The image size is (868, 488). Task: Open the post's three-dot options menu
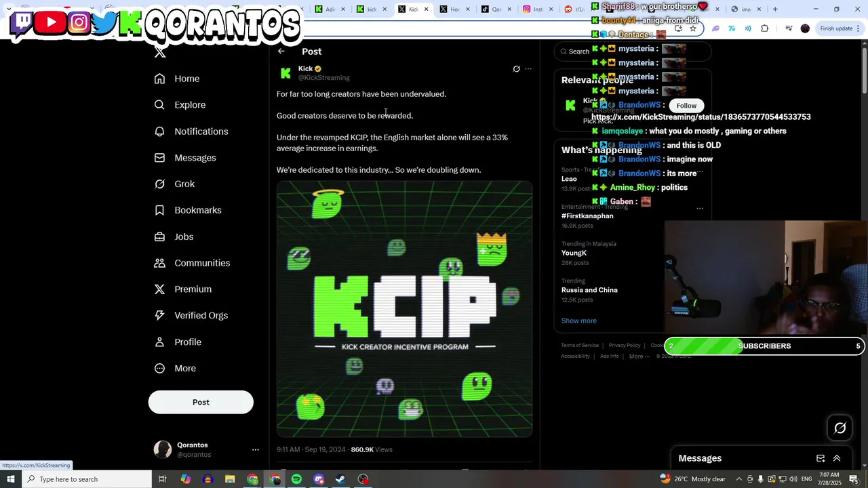click(x=528, y=69)
